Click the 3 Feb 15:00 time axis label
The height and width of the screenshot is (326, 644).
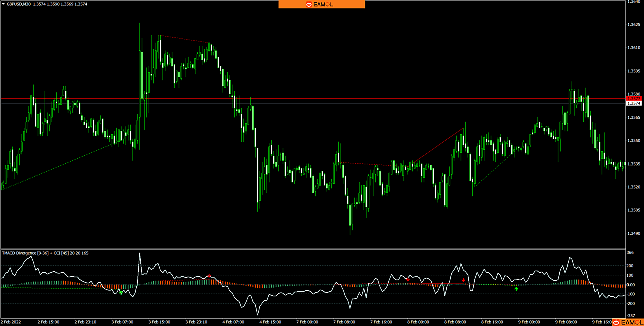159,322
